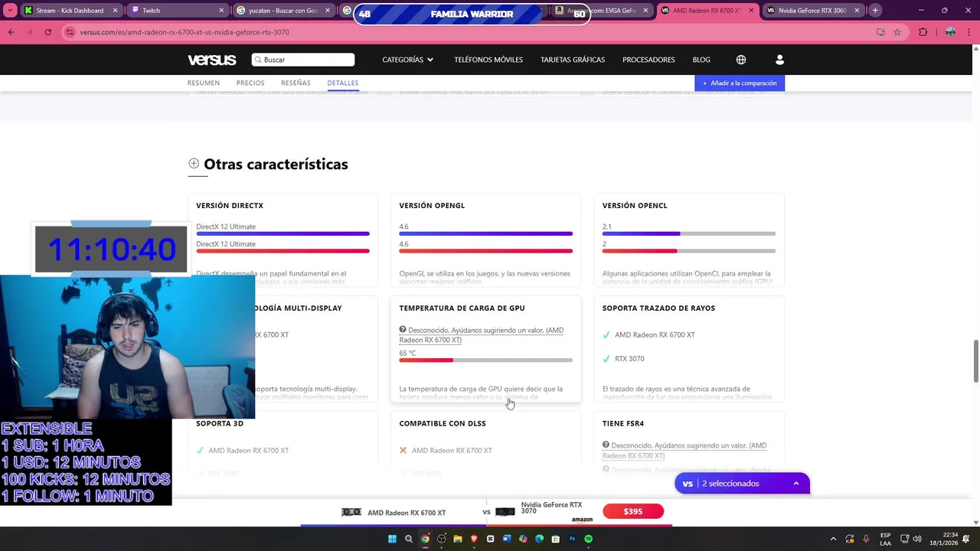This screenshot has width=980, height=551.
Task: Click the $395 Amazon price button
Action: point(633,511)
